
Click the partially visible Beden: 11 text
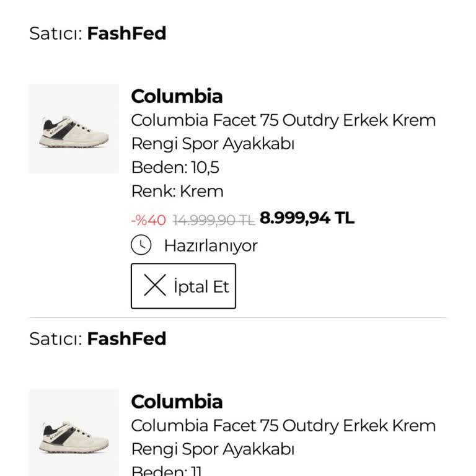click(166, 471)
